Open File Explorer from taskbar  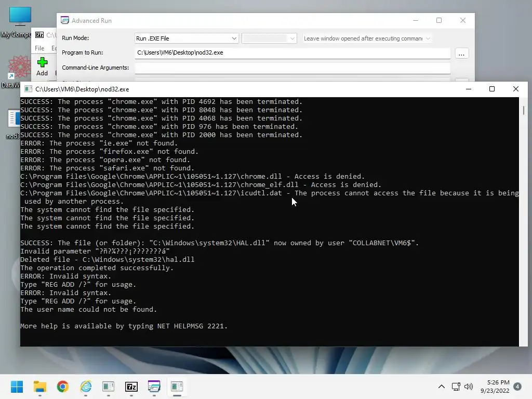tap(39, 387)
